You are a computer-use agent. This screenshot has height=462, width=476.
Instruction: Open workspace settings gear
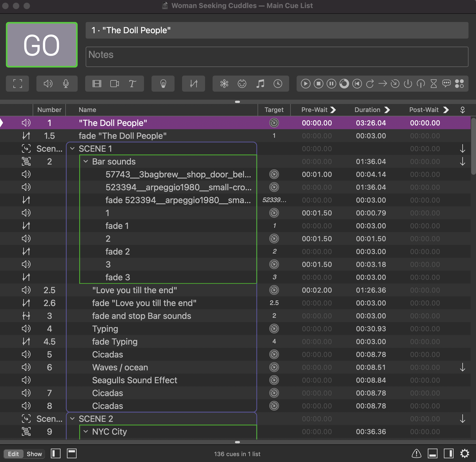tap(465, 454)
